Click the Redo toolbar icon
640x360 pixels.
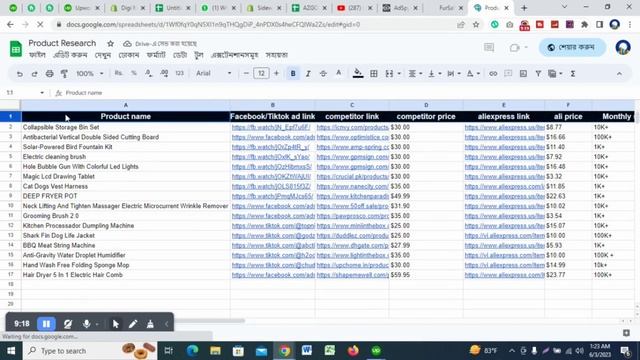(34, 74)
